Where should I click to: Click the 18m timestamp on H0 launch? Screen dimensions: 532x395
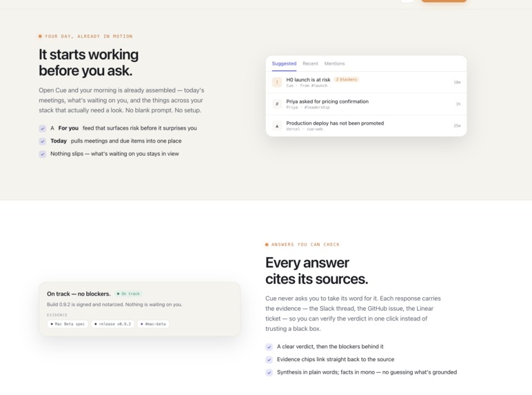pyautogui.click(x=457, y=82)
